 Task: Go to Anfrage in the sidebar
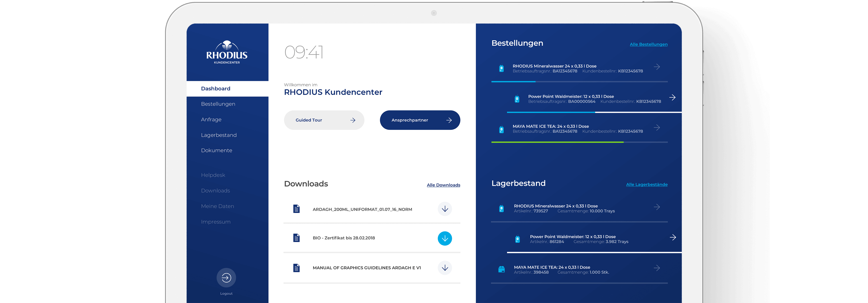[211, 120]
